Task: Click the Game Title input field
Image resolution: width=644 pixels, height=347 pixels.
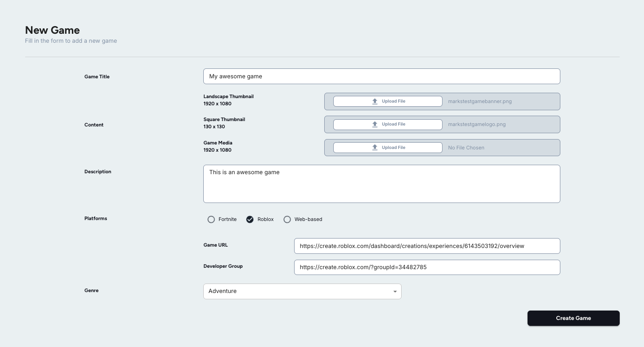Action: coord(381,76)
